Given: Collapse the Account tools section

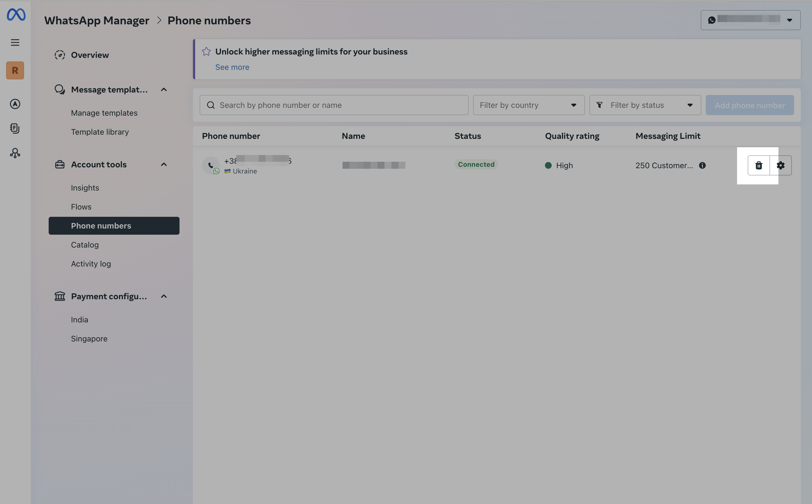Looking at the screenshot, I should click(164, 165).
